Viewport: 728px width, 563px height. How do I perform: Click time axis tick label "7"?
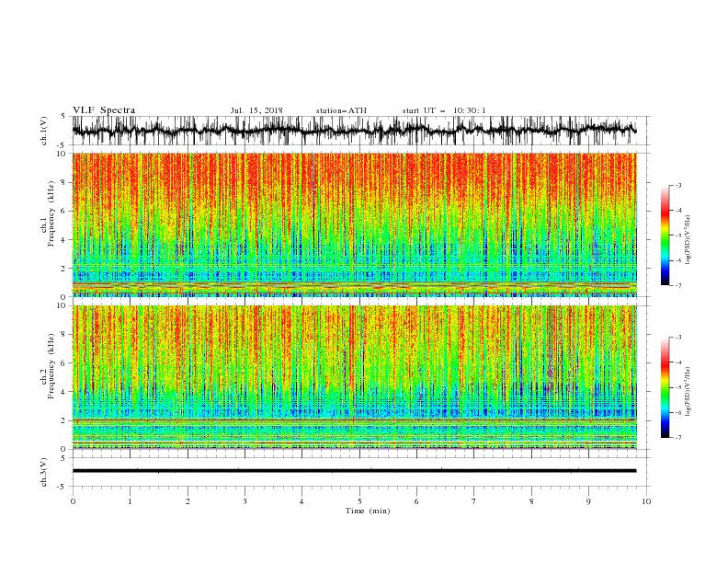pyautogui.click(x=474, y=501)
